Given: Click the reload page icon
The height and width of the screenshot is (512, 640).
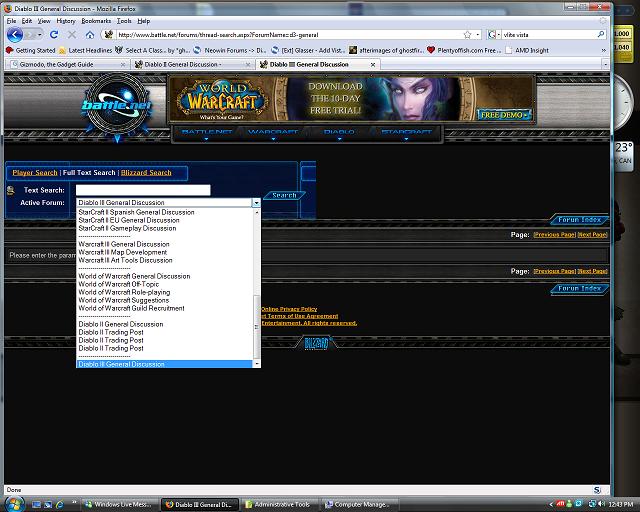Looking at the screenshot, I should tap(55, 34).
